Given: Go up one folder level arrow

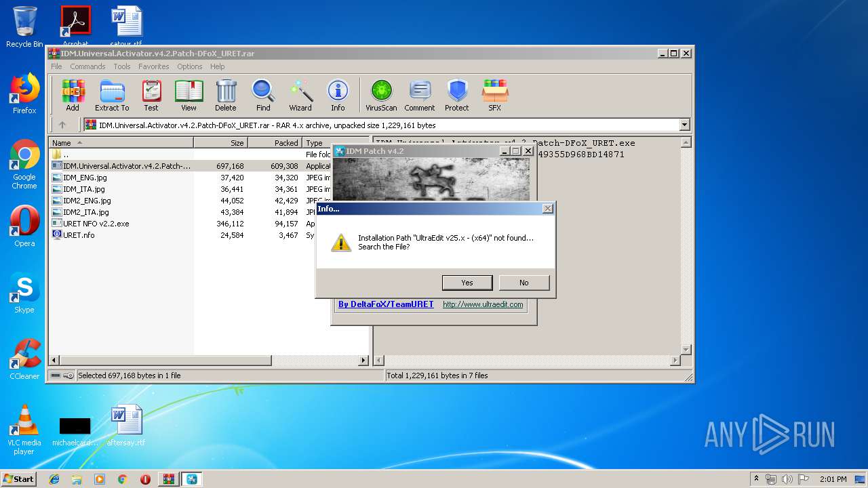Looking at the screenshot, I should [x=62, y=125].
